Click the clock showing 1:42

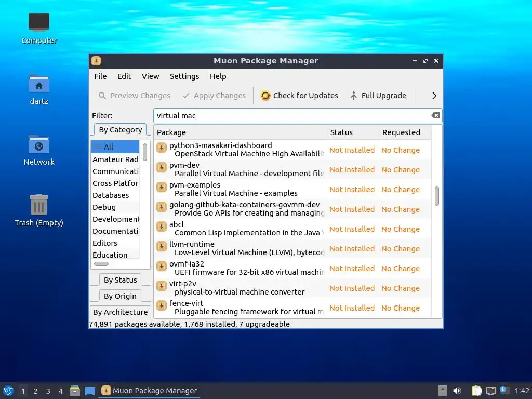click(522, 391)
